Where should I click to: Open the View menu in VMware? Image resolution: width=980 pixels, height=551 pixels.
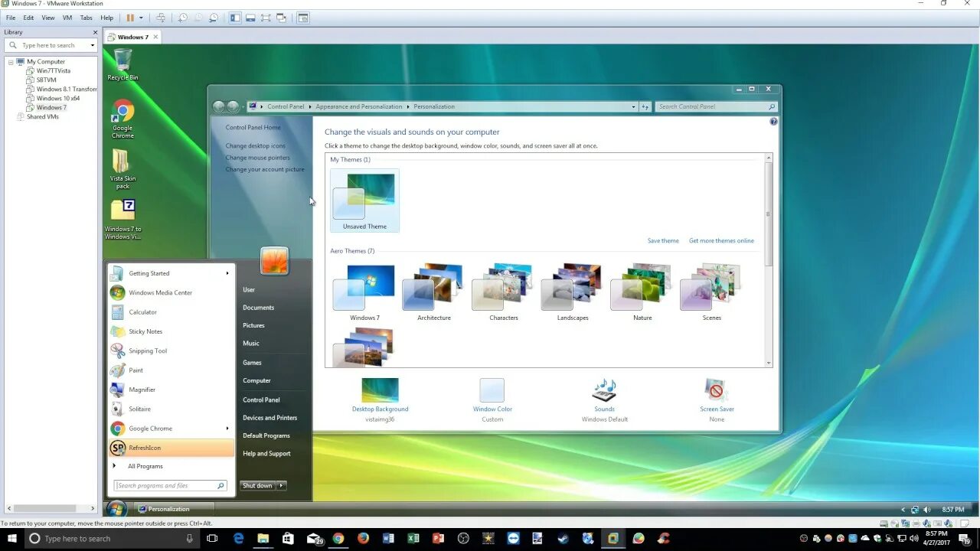[x=47, y=18]
